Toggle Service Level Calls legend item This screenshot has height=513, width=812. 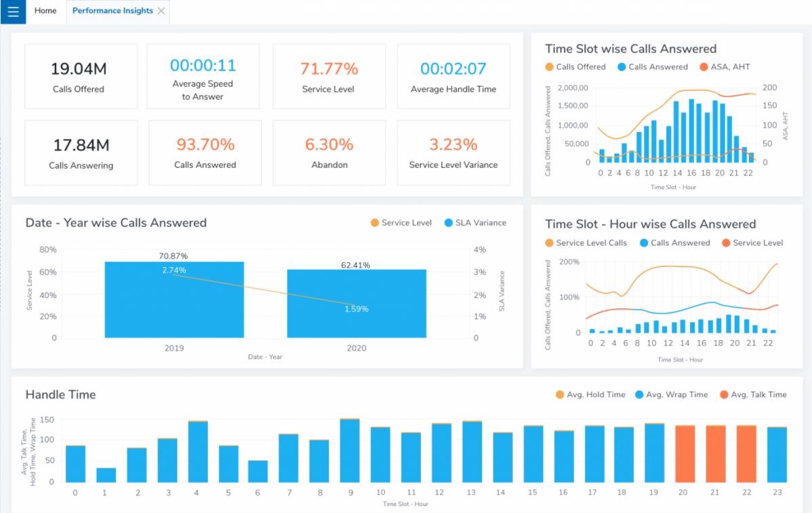pos(586,243)
